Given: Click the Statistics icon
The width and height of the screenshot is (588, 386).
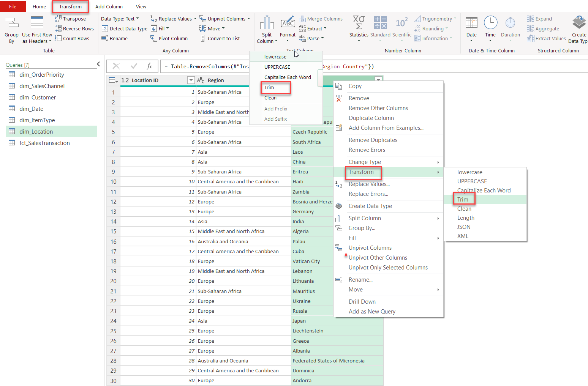Looking at the screenshot, I should [359, 23].
